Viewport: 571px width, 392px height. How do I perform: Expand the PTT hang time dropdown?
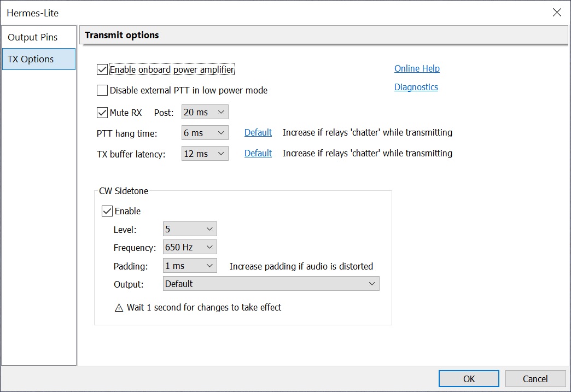[x=205, y=133]
